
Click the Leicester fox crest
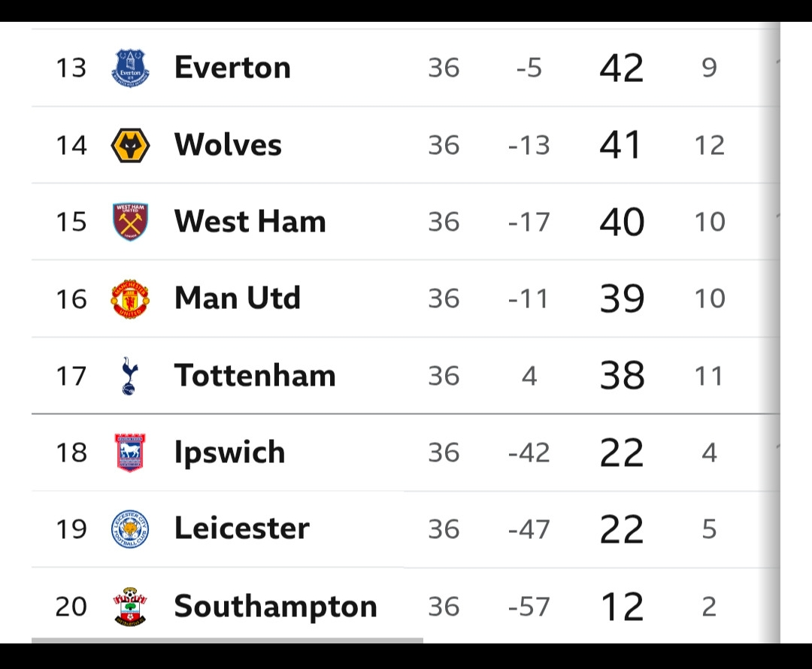tap(131, 529)
